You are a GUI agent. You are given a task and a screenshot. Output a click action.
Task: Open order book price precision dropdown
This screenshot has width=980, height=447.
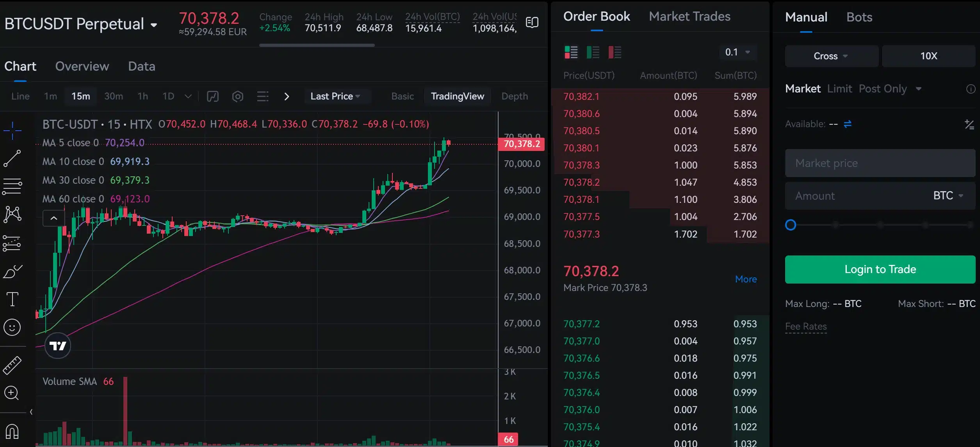[x=737, y=52]
